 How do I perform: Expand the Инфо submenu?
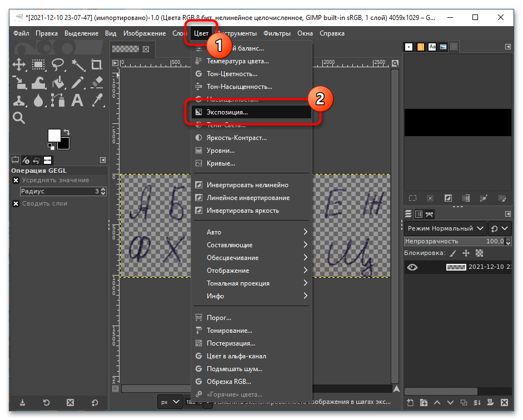point(251,296)
